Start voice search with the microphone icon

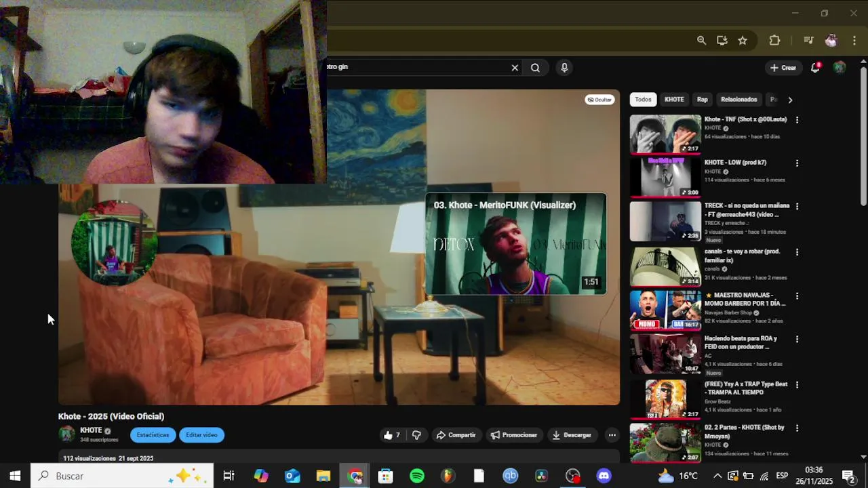tap(564, 68)
